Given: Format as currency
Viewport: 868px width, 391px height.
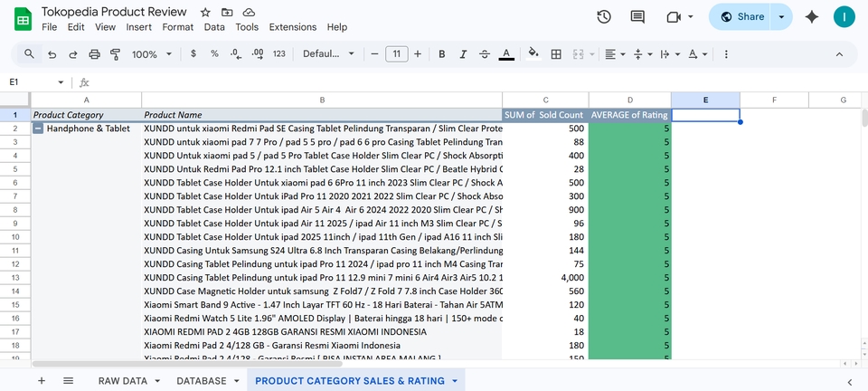Looking at the screenshot, I should point(193,53).
